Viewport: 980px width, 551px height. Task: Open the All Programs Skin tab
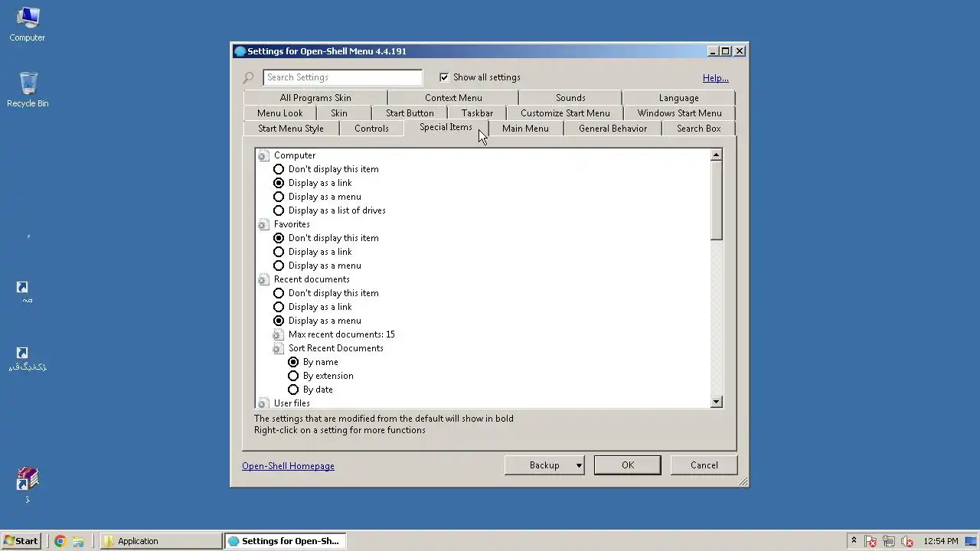coord(315,98)
